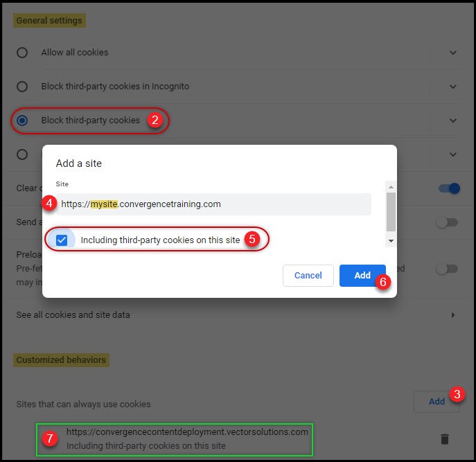Cancel the Add a site dialog
This screenshot has height=462, width=476.
(308, 276)
